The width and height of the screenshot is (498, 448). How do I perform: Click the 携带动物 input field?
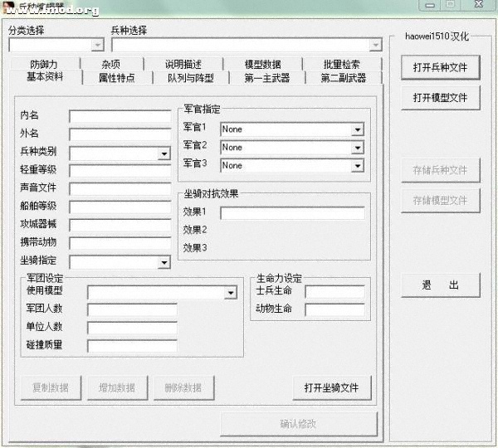click(120, 243)
